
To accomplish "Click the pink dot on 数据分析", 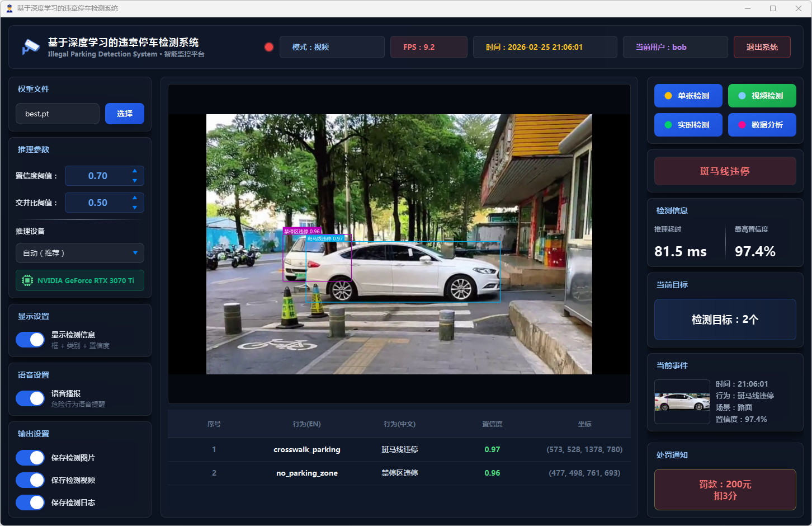I will click(x=742, y=125).
